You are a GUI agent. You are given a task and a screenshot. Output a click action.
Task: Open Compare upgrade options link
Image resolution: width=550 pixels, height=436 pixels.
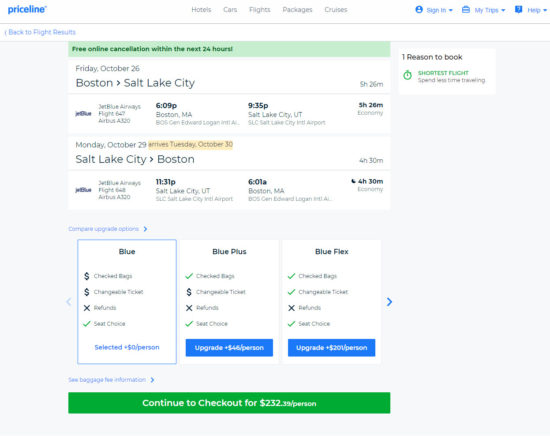tap(103, 229)
